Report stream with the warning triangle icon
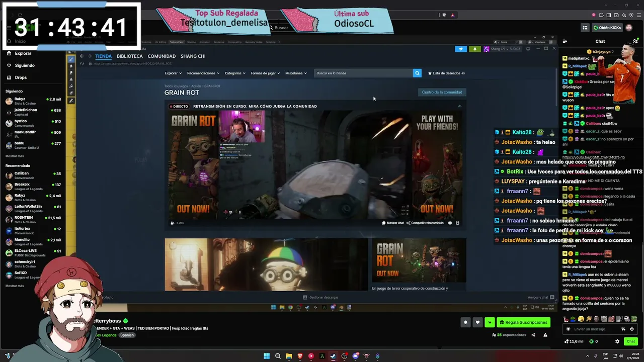The height and width of the screenshot is (362, 644). coord(545,335)
